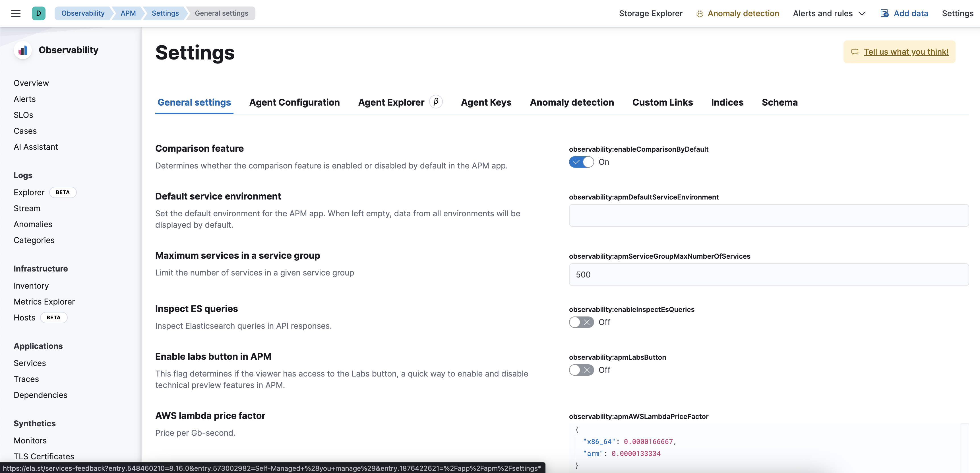Click into the AWS Lambda price factor JSON editor

(768, 448)
